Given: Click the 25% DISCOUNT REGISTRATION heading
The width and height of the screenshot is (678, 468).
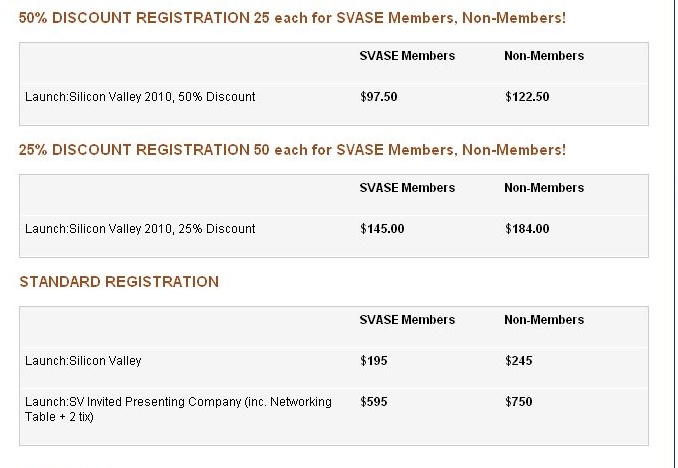Looking at the screenshot, I should pyautogui.click(x=292, y=150).
